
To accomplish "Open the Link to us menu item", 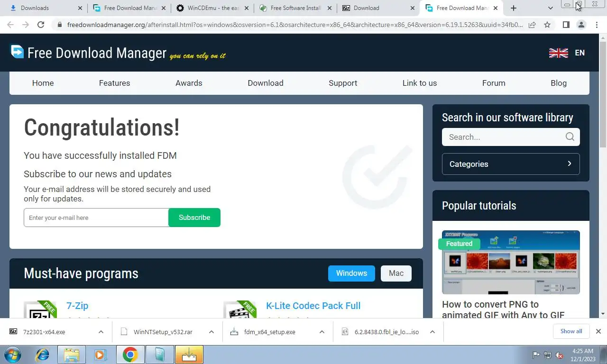I will pyautogui.click(x=420, y=83).
